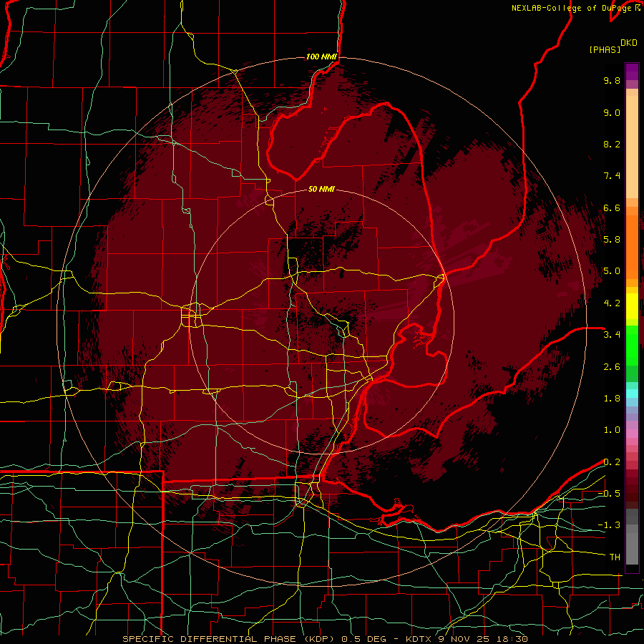Click the 7.4 scale value label

pos(612,176)
